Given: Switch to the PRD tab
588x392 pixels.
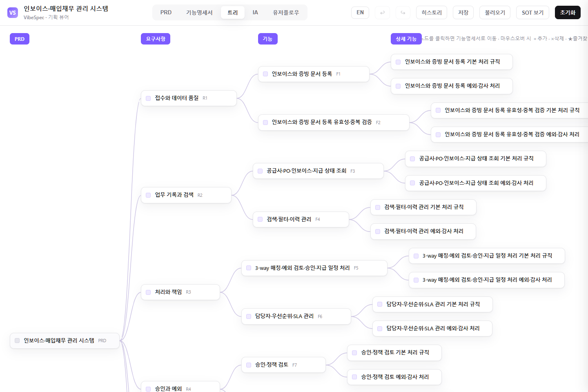Looking at the screenshot, I should click(166, 13).
